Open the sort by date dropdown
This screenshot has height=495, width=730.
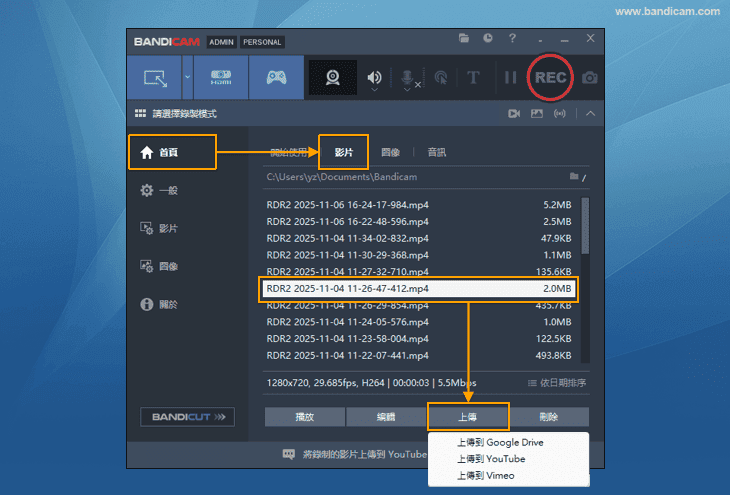pos(557,382)
